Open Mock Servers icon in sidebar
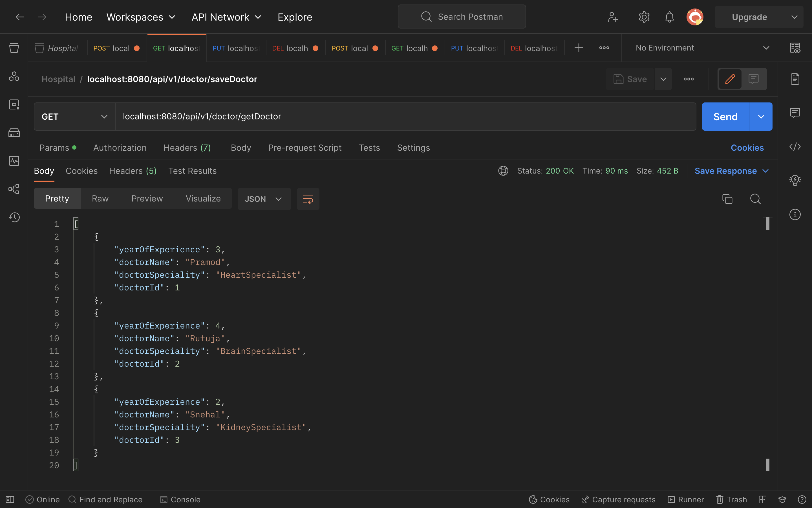The width and height of the screenshot is (812, 508). tap(14, 133)
